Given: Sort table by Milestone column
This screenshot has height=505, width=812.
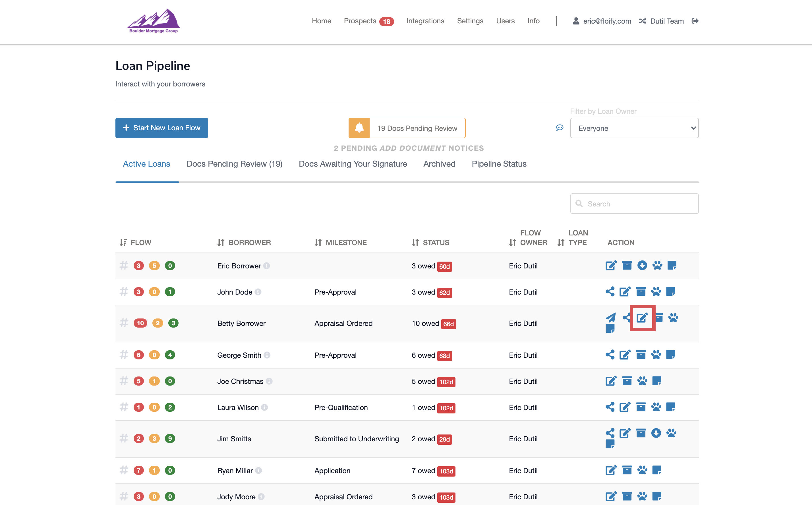Looking at the screenshot, I should click(x=340, y=243).
